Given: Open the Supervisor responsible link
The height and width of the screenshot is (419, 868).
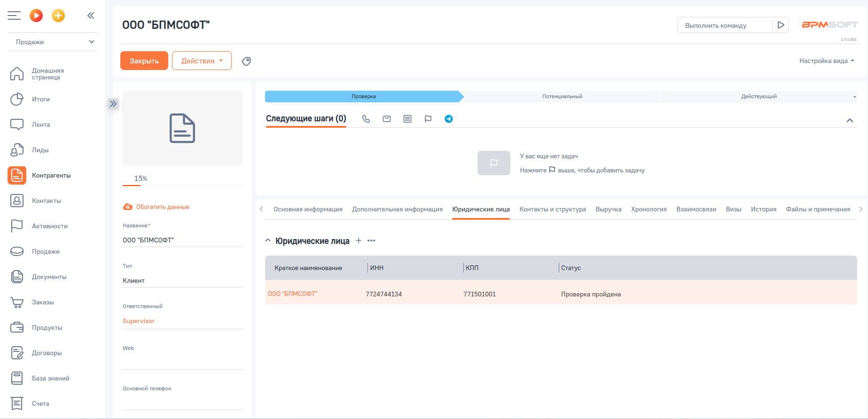Looking at the screenshot, I should click(139, 321).
